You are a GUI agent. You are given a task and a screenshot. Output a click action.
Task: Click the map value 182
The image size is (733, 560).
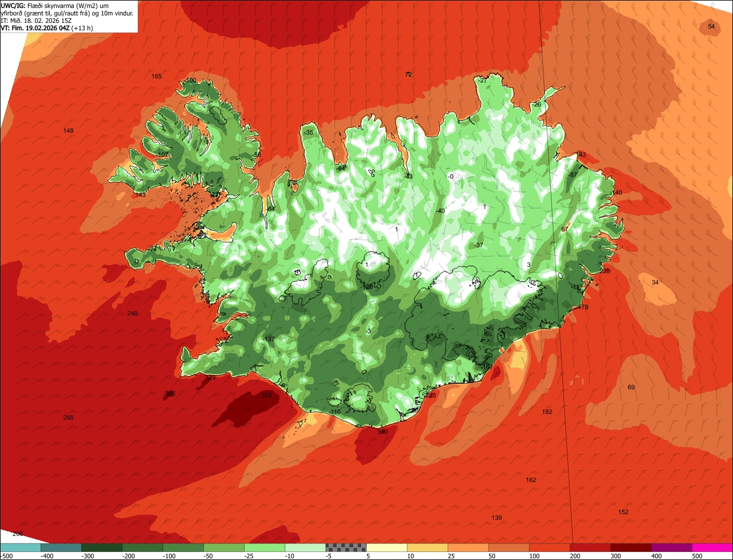click(x=547, y=412)
